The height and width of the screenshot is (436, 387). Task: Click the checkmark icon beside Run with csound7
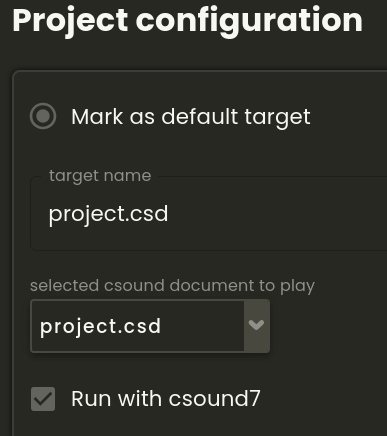43,399
